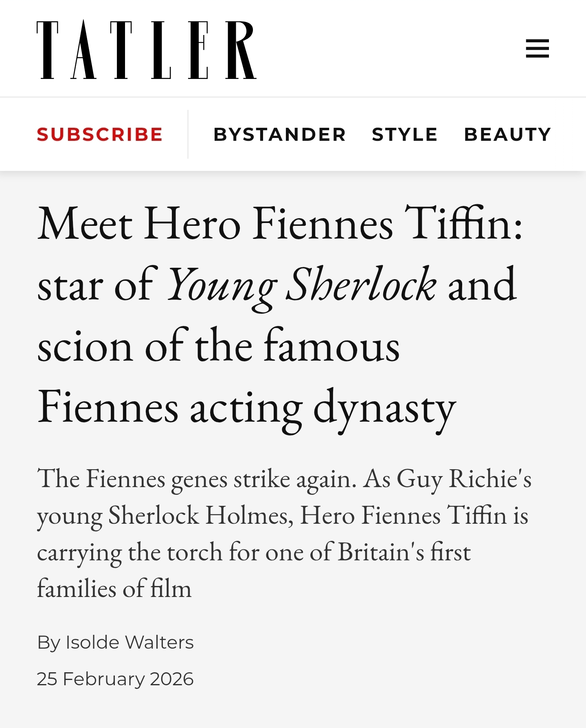This screenshot has height=728, width=586.
Task: Click "scion of the famous" headline line
Action: tap(218, 346)
